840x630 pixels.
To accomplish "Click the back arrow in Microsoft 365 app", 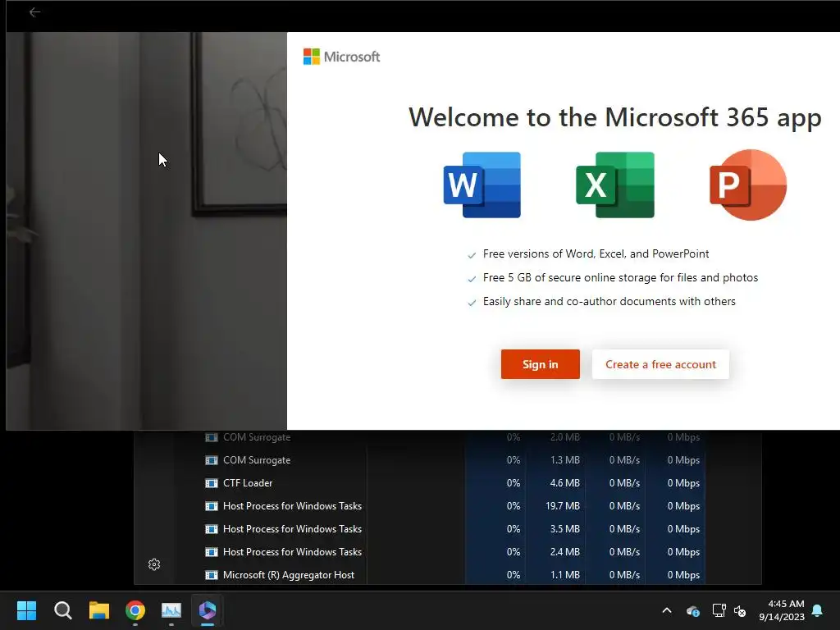I will tap(34, 12).
